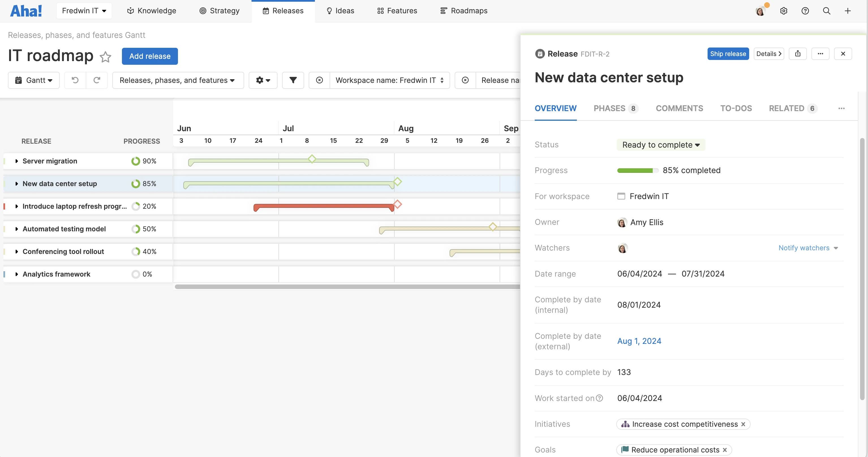This screenshot has width=868, height=457.
Task: Open the more options ellipsis in the drawer
Action: click(x=820, y=53)
